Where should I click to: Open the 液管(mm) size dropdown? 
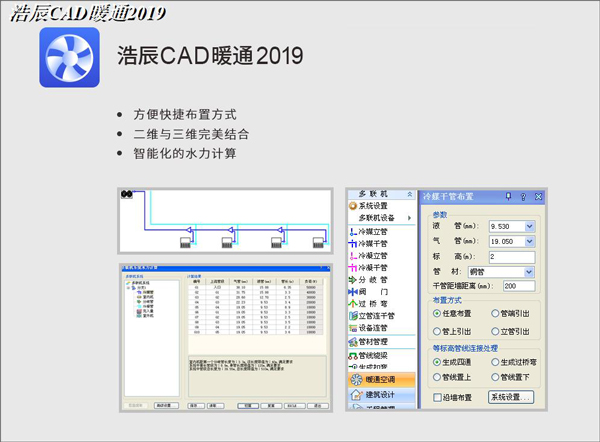(x=529, y=226)
